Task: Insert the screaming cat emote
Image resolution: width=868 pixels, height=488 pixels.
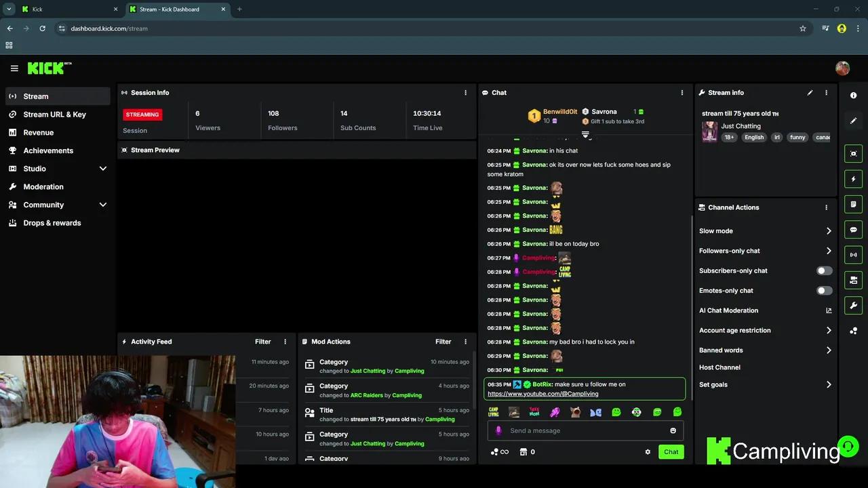Action: pos(575,412)
